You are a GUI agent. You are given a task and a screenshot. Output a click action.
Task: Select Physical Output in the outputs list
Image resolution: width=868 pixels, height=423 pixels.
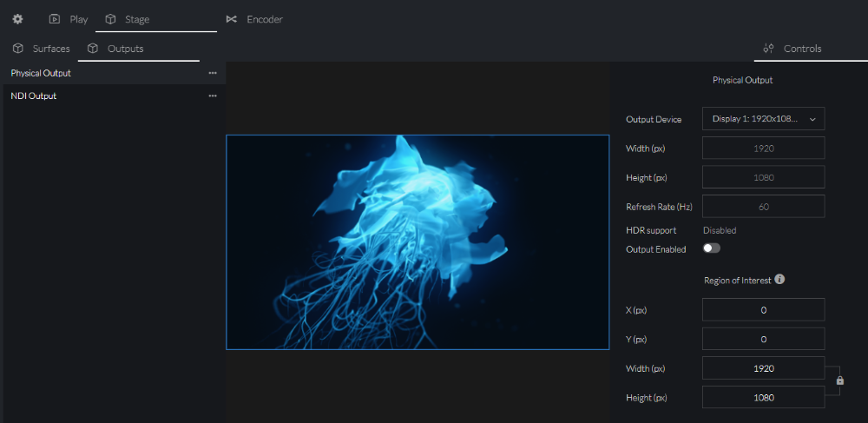[42, 73]
